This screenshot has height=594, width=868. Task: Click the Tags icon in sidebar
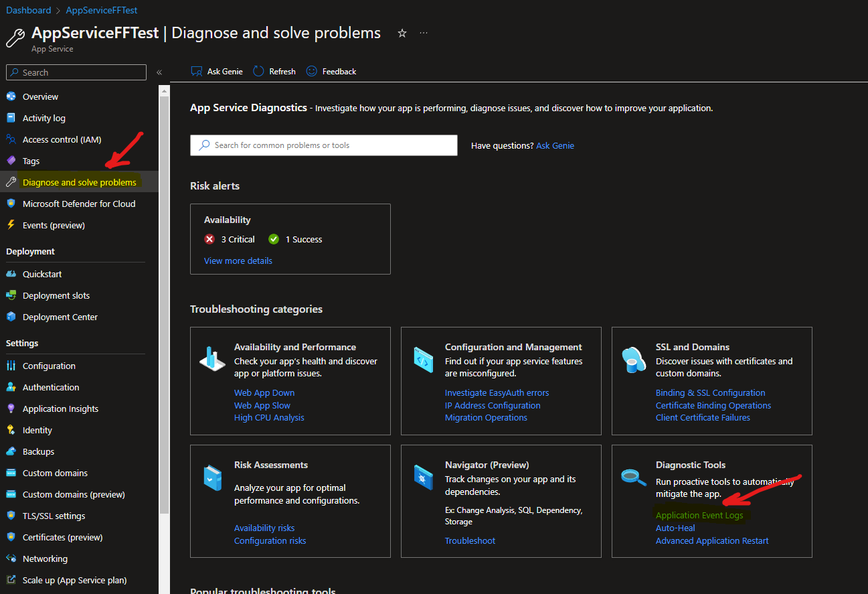click(11, 161)
